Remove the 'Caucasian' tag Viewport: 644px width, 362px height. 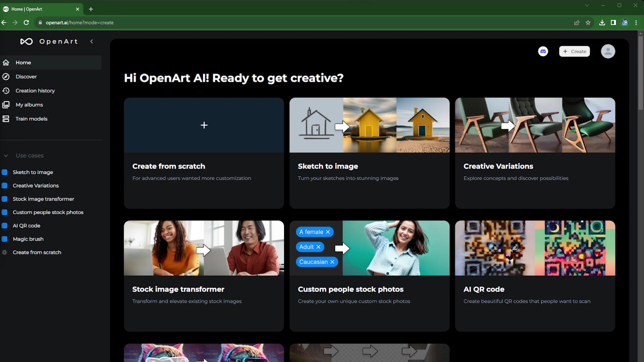[x=332, y=262]
